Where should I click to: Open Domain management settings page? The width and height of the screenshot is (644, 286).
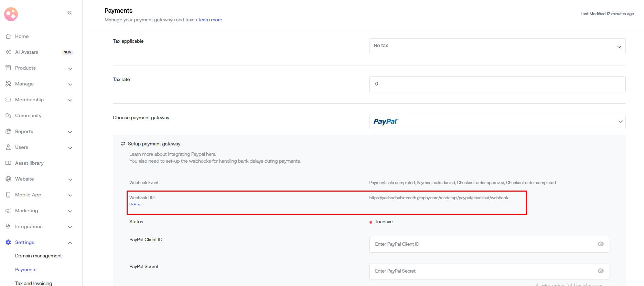[39, 256]
